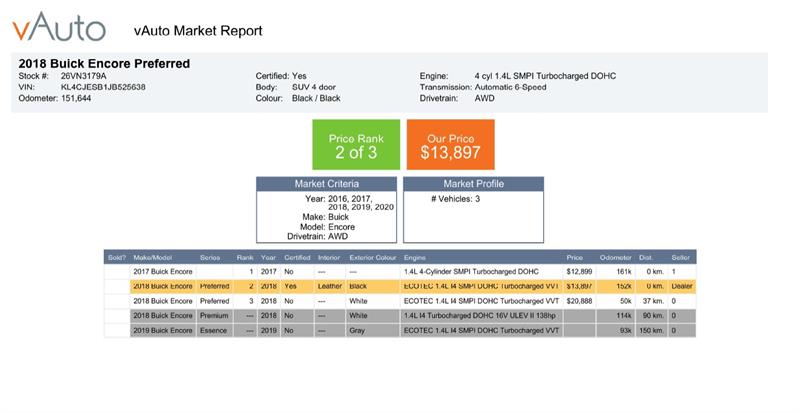800x413 pixels.
Task: Click the price '$12,899' in the table
Action: pos(579,272)
